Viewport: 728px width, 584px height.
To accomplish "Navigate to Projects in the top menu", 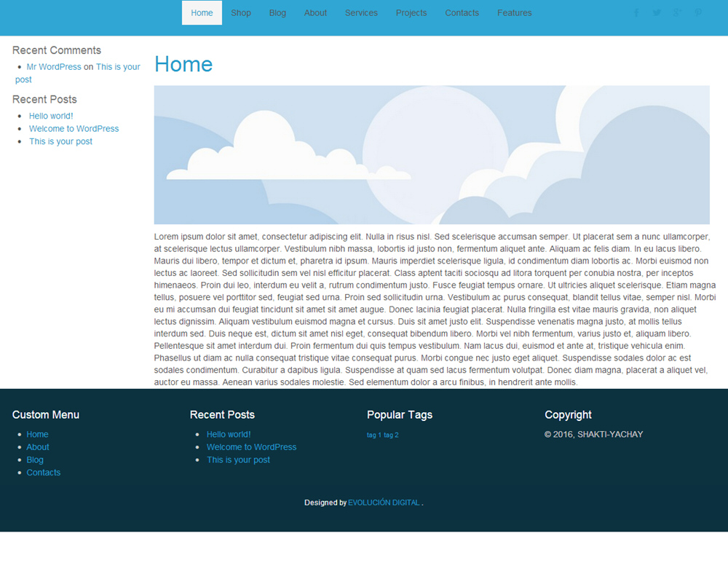I will [411, 13].
